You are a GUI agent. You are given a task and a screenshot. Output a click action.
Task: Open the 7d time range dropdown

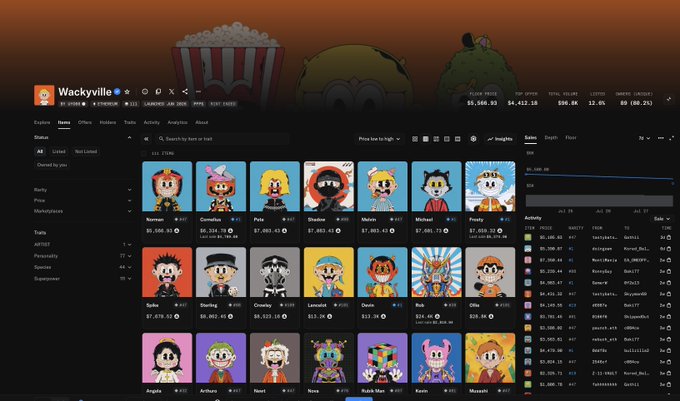(644, 138)
